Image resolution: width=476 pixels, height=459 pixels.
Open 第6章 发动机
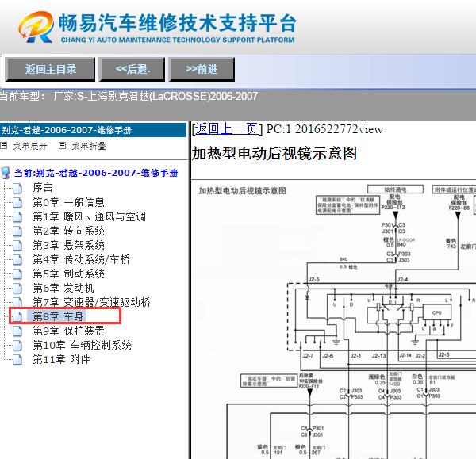coord(63,288)
